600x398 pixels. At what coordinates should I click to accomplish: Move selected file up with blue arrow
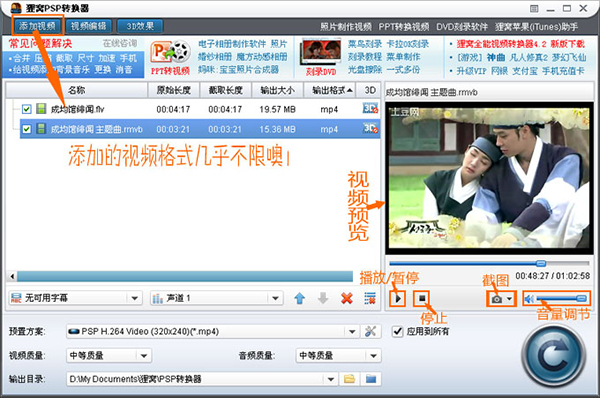[300, 298]
